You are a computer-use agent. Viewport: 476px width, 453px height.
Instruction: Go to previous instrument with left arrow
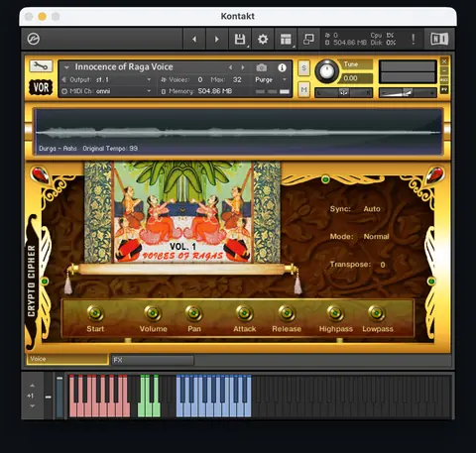[194, 39]
